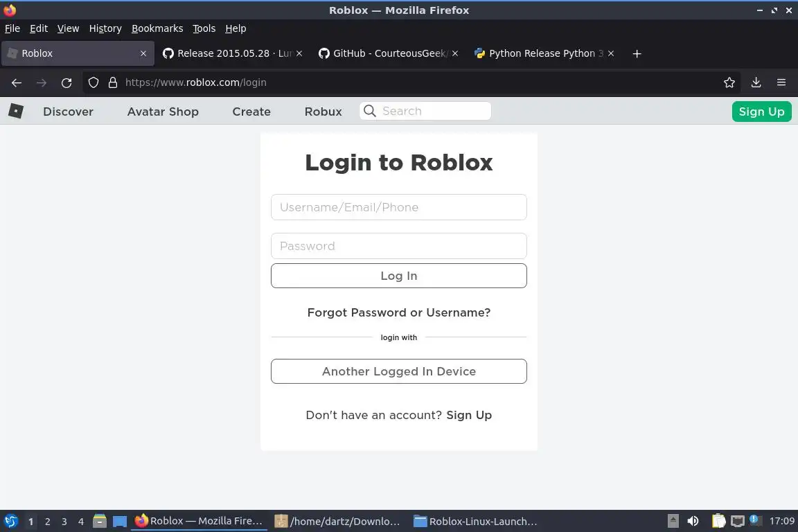This screenshot has width=798, height=532.
Task: Open the Bookmarks menu
Action: (x=157, y=28)
